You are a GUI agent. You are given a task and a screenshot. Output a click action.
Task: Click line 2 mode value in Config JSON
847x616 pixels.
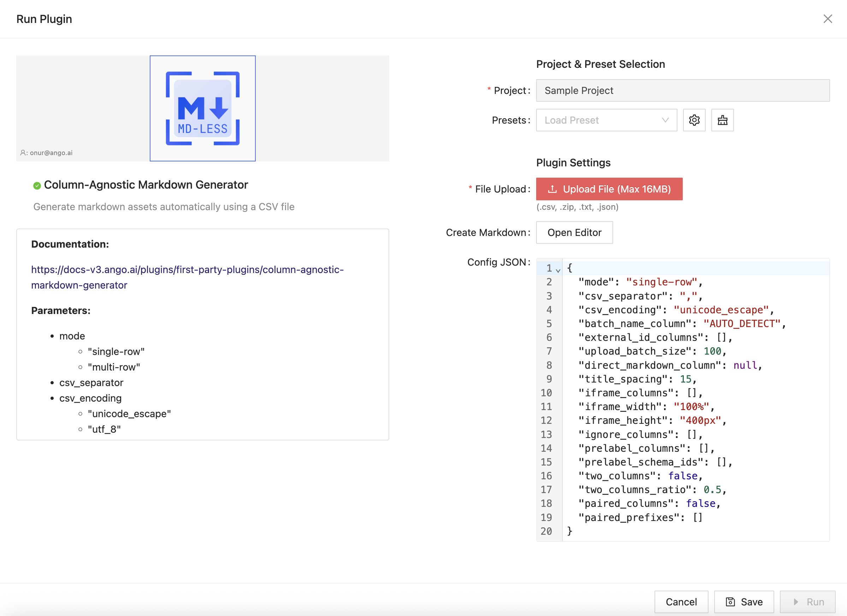[661, 282]
